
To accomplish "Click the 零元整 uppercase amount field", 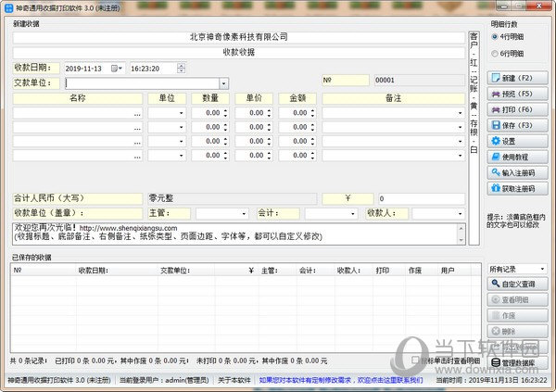I will pos(232,198).
